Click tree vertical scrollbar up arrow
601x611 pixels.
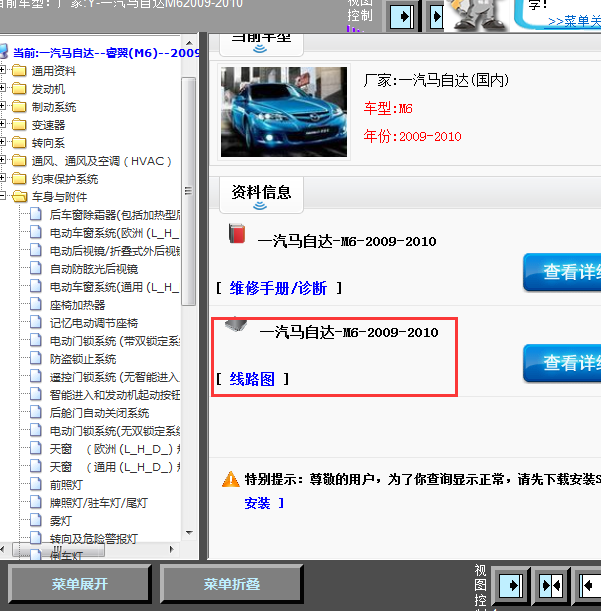(189, 43)
